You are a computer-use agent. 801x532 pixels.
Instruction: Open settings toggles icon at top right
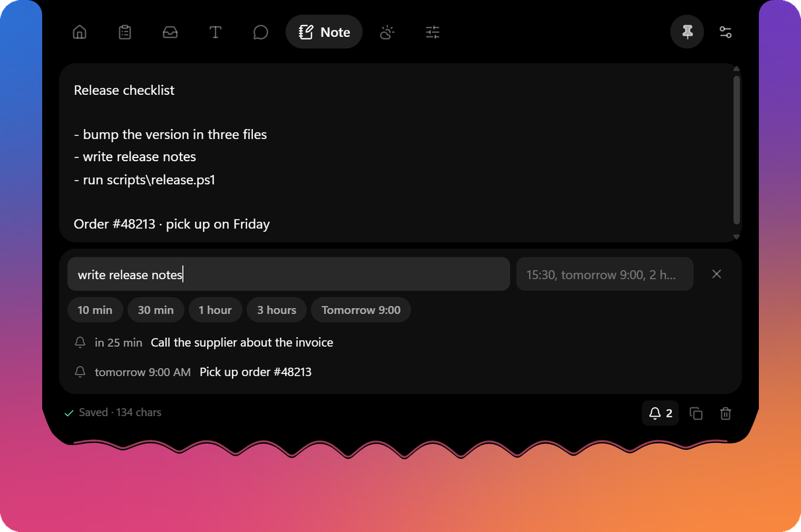726,32
